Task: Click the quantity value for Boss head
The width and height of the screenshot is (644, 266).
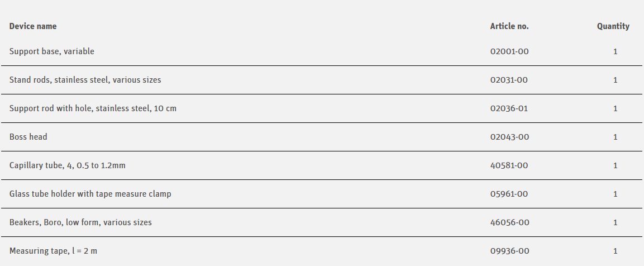Action: 616,137
